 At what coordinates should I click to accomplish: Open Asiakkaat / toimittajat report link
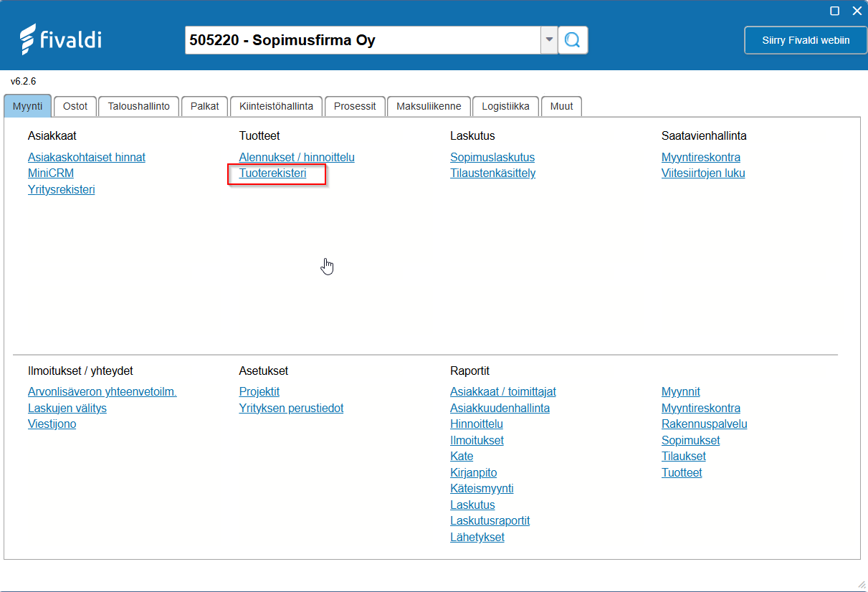503,391
